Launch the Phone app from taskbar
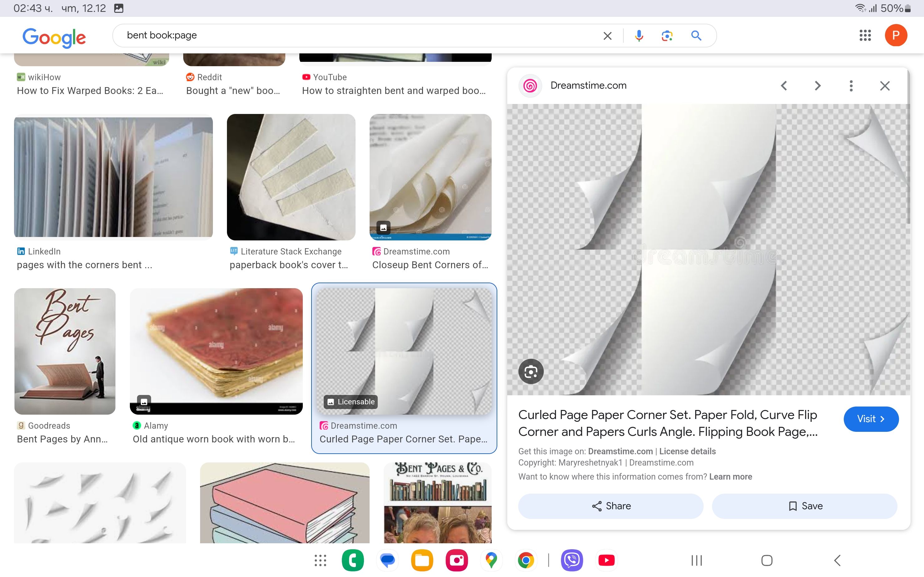Viewport: 924px width, 577px height. [352, 560]
